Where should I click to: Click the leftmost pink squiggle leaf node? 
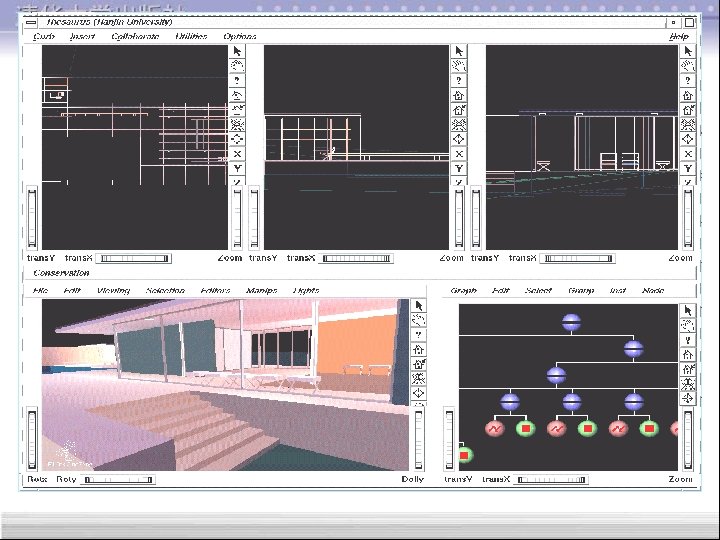click(x=495, y=428)
